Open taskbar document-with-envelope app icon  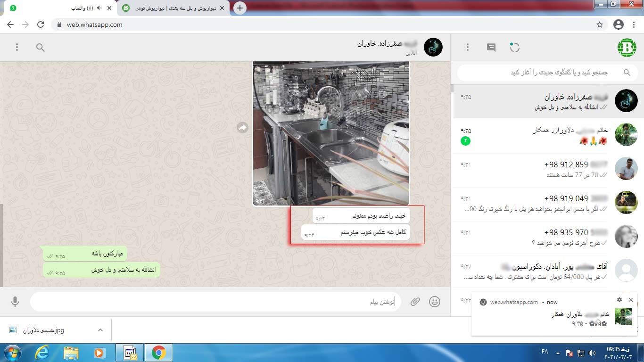[x=130, y=353]
